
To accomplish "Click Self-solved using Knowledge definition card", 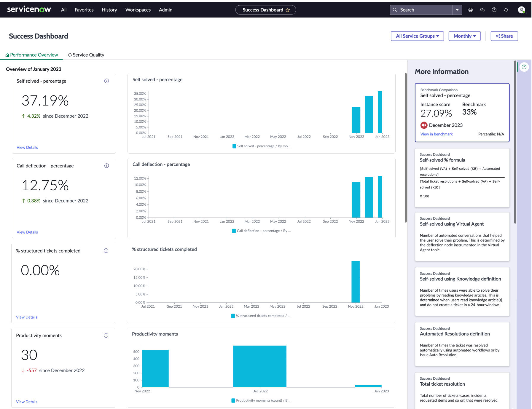I will pos(462,292).
